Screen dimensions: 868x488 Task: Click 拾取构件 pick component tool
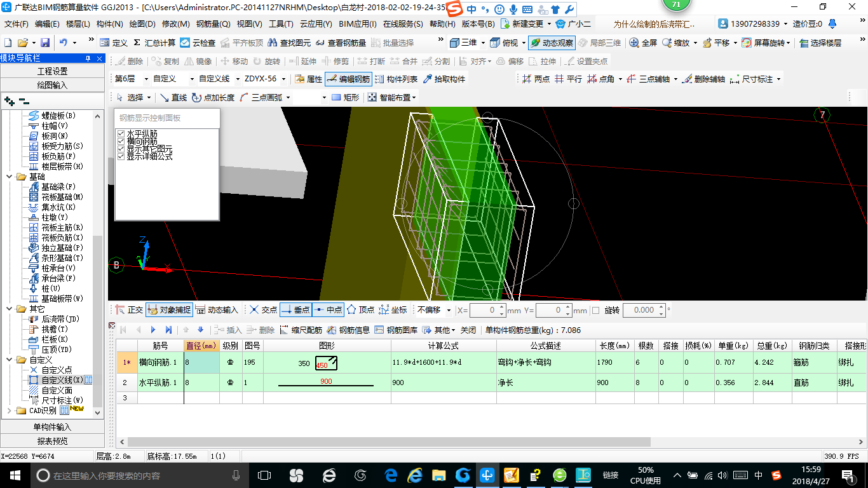click(444, 79)
